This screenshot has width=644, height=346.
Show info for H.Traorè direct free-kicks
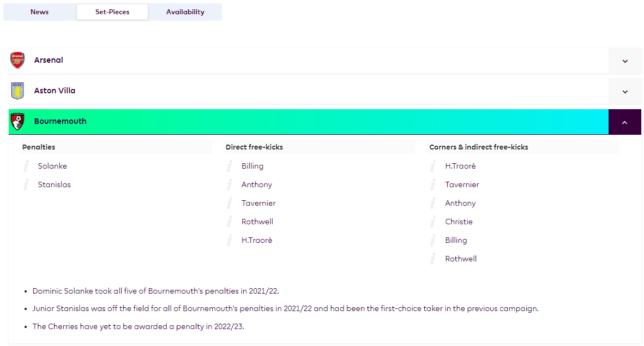pos(230,240)
